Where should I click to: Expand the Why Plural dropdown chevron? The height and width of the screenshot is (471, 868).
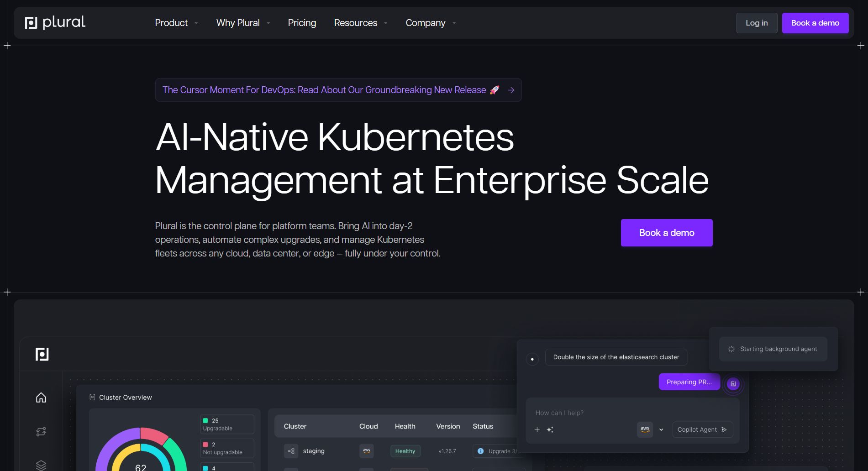pos(268,23)
